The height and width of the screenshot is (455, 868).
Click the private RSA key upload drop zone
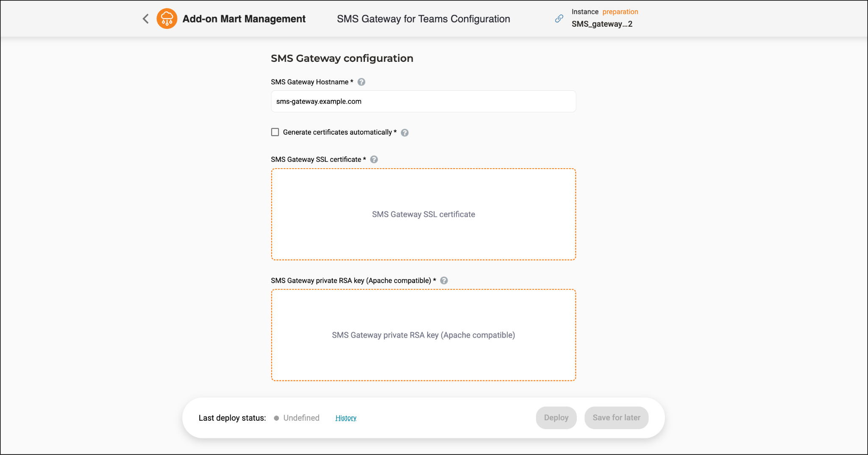pos(423,335)
